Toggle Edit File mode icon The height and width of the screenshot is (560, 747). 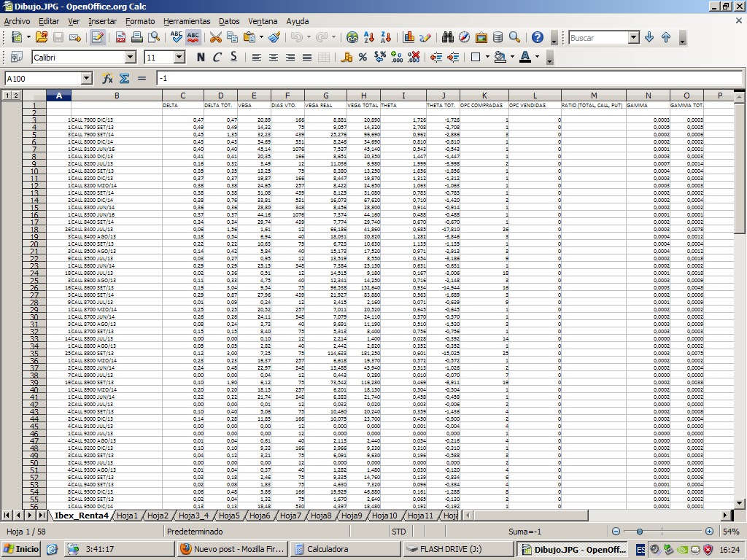[97, 37]
